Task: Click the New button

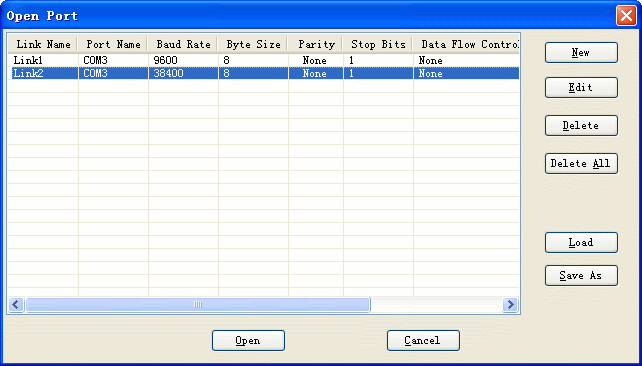Action: 581,52
